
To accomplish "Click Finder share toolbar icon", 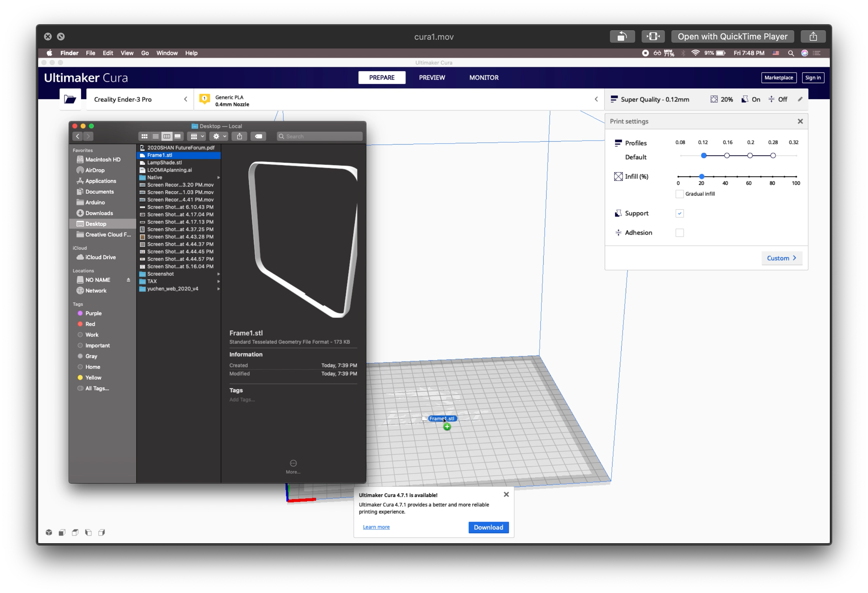I will (x=239, y=136).
